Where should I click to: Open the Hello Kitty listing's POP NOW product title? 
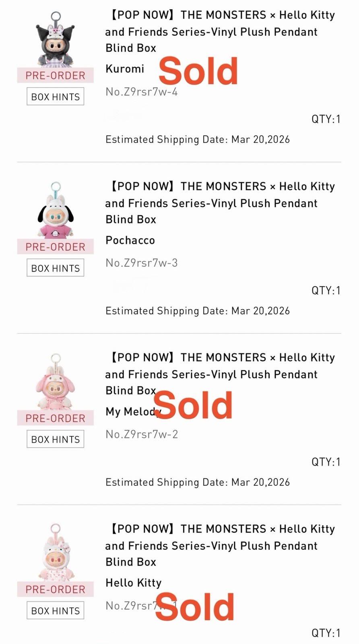coord(220,545)
